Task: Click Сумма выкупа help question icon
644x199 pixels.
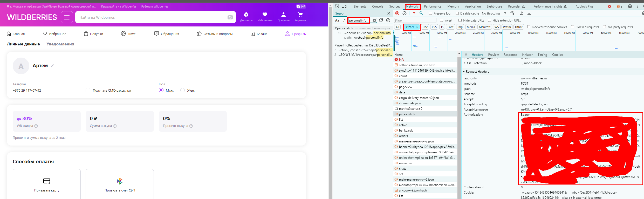Action: tap(115, 126)
